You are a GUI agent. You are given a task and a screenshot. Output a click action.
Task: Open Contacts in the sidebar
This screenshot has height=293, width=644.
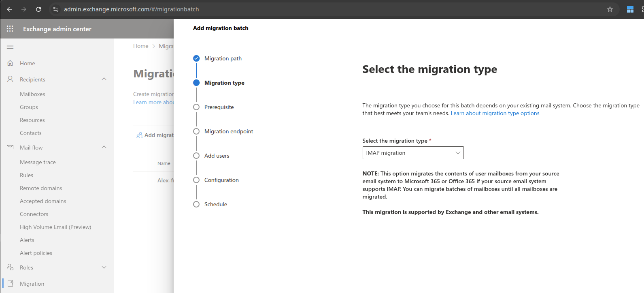(31, 133)
